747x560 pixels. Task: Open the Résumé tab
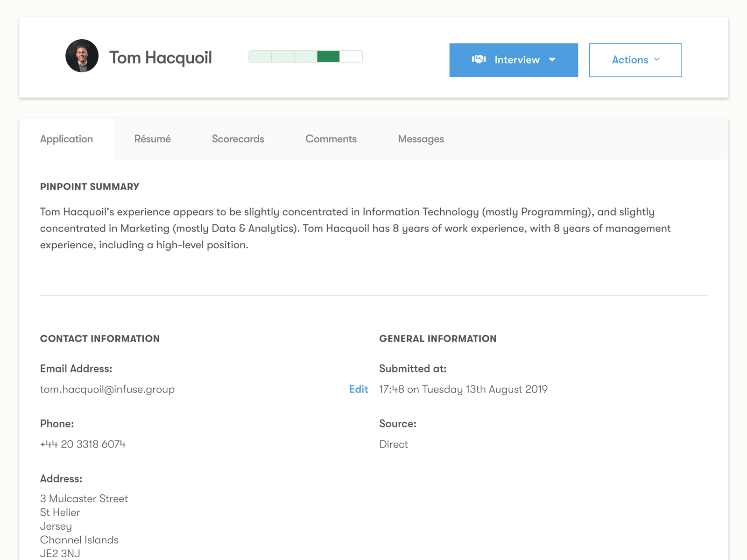pos(152,139)
